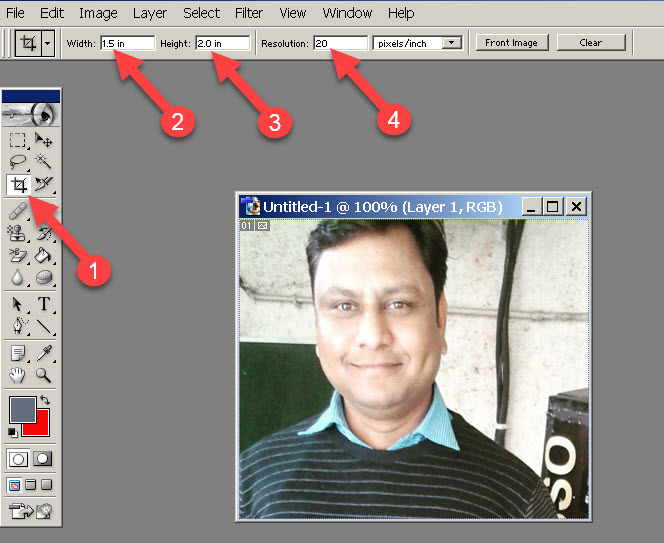
Task: Maximize the Untitled-1 document window
Action: pos(552,207)
